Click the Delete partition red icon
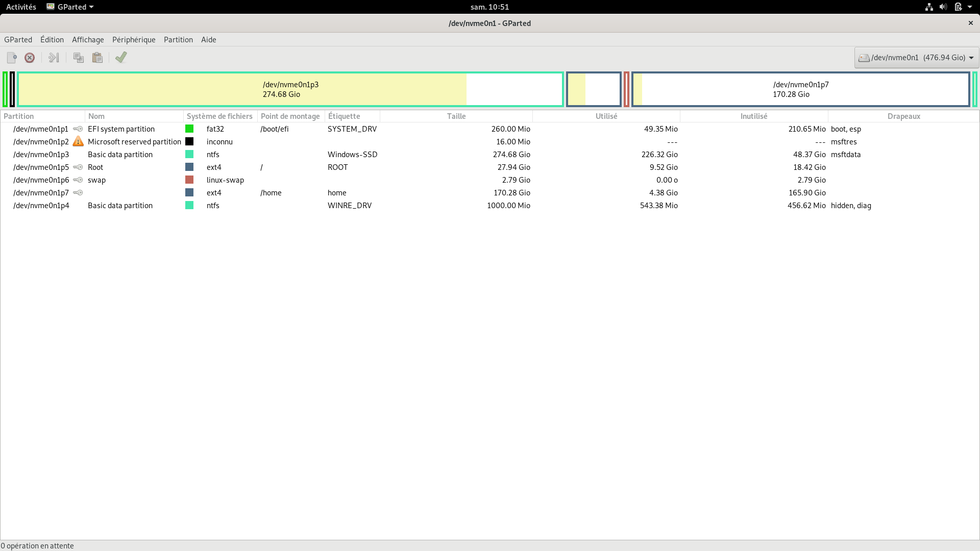Screen dimensions: 980x551 pyautogui.click(x=30, y=58)
